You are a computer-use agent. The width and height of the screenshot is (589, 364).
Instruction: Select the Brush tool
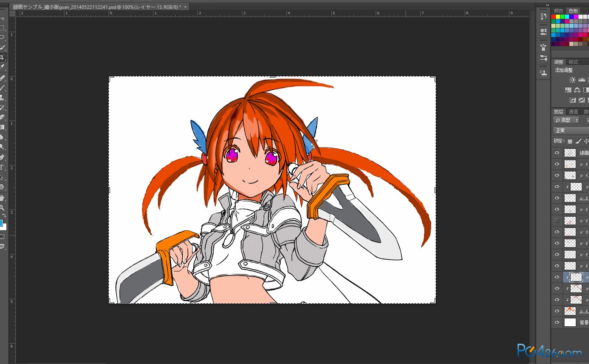(x=2, y=88)
